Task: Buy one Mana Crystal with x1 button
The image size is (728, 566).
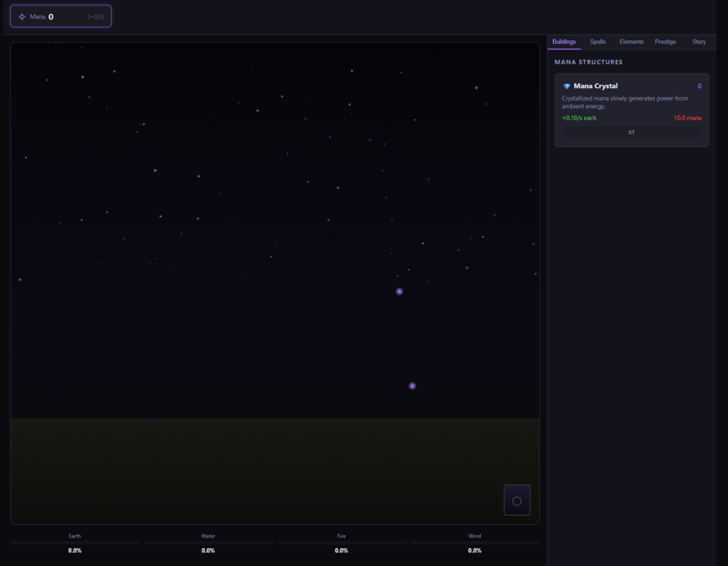Action: (x=631, y=132)
